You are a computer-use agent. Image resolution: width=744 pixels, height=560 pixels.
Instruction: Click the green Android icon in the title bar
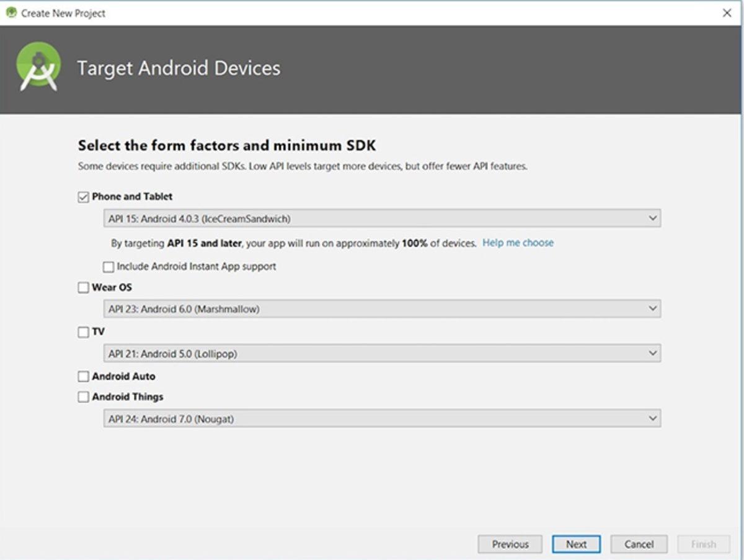(10, 12)
